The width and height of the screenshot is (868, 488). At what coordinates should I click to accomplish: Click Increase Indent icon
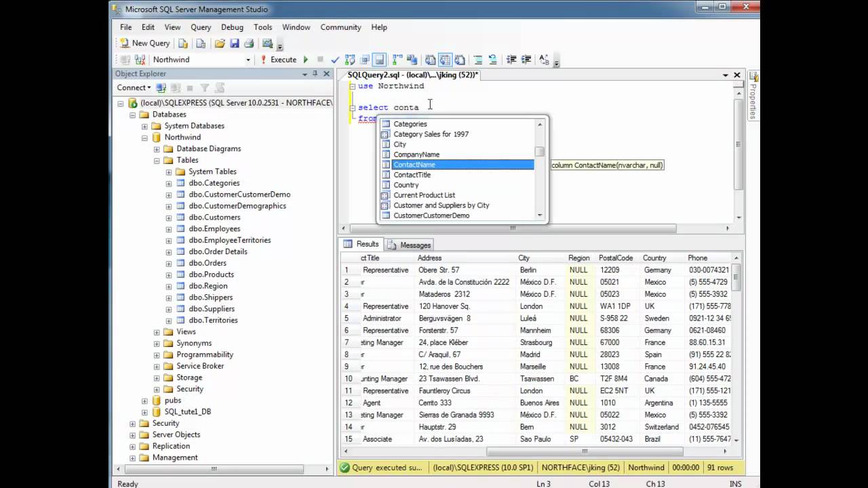tap(526, 60)
